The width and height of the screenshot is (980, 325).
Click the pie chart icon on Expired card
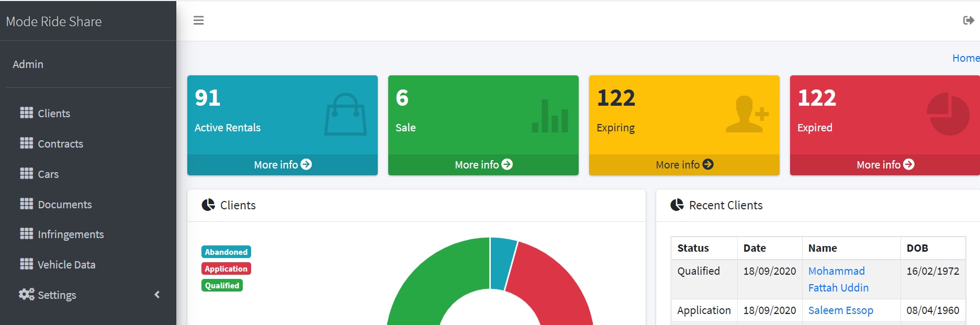948,114
